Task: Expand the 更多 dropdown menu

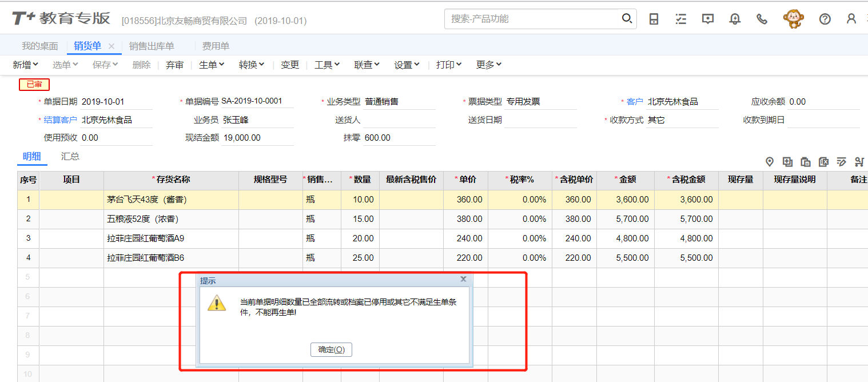Action: click(489, 65)
